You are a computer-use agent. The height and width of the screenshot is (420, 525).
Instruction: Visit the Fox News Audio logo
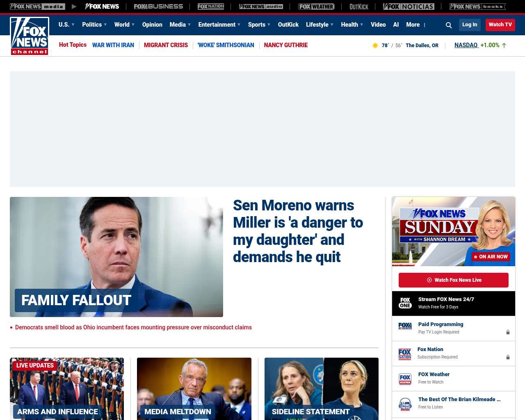pos(261,7)
